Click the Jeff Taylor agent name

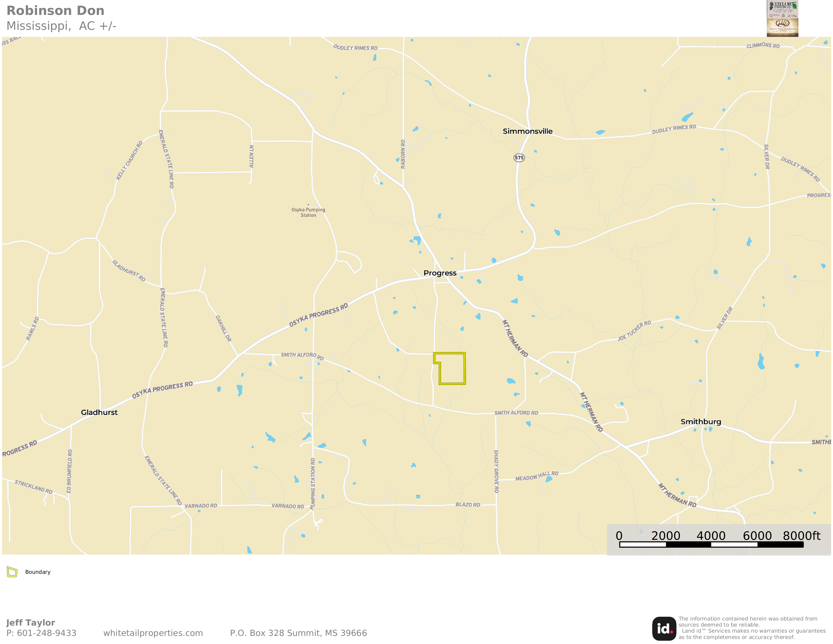click(31, 623)
